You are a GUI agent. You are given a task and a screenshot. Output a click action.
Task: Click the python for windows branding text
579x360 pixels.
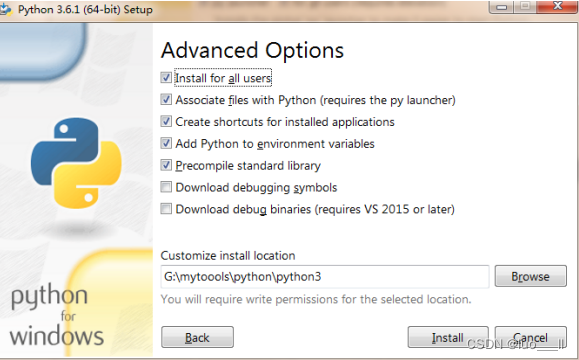tap(56, 316)
